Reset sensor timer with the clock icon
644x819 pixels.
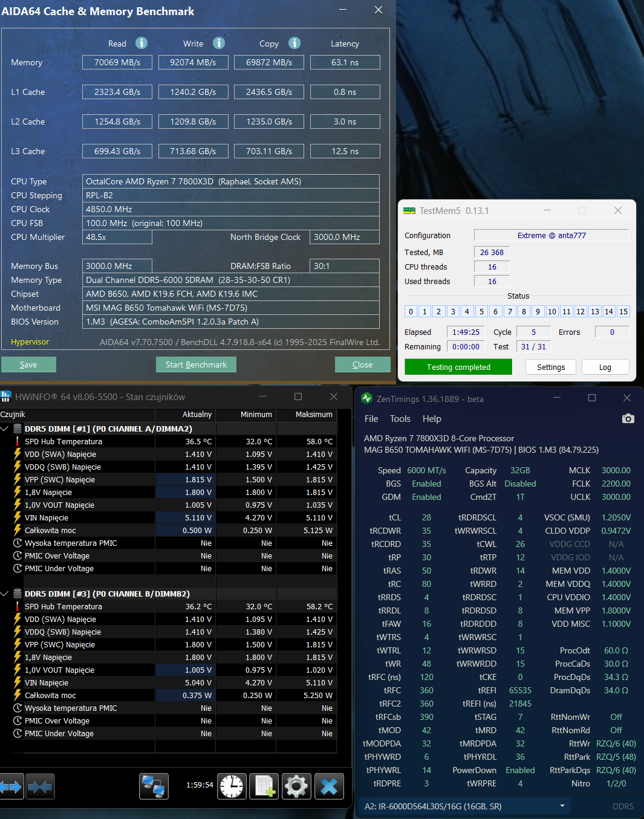[x=232, y=786]
